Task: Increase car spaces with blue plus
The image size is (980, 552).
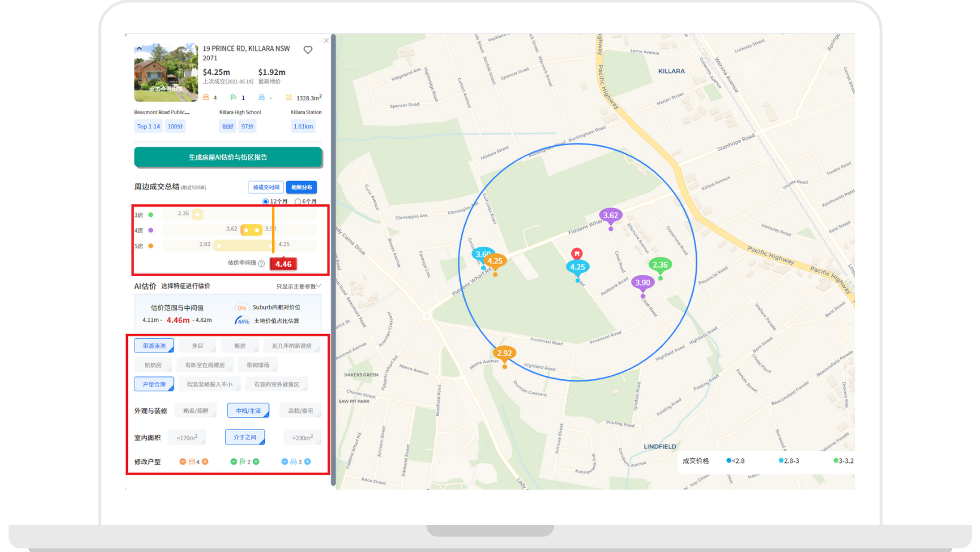Action: point(307,462)
